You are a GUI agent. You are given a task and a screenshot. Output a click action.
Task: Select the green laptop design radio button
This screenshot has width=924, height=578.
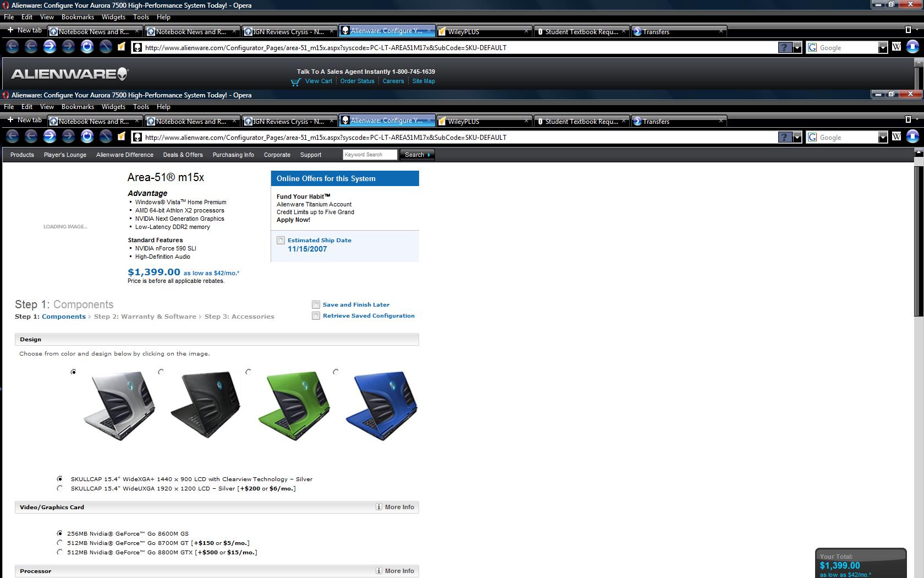tap(248, 372)
